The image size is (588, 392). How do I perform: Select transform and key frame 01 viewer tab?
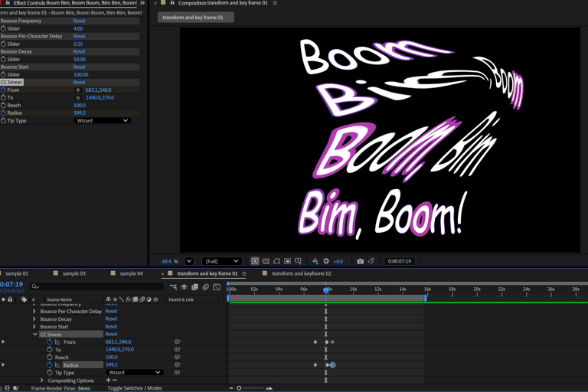tap(195, 18)
